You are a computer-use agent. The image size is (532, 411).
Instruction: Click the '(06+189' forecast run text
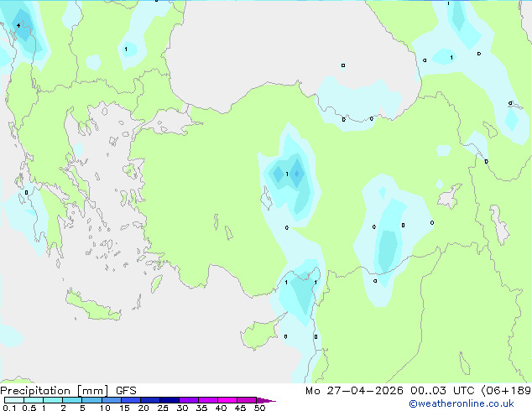tap(506, 391)
